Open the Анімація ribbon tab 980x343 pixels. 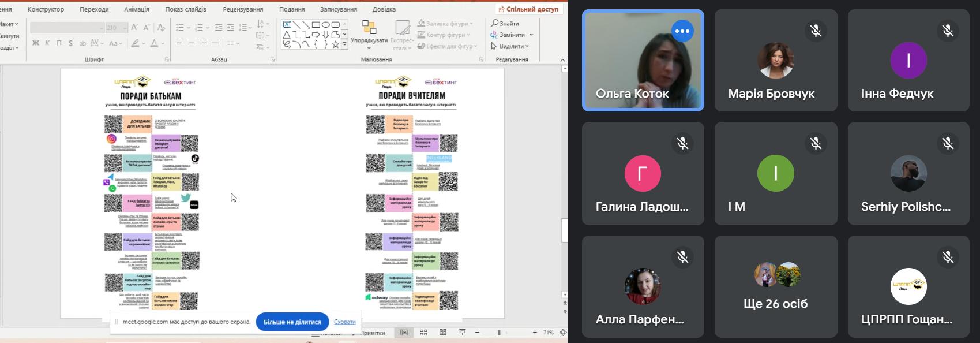click(136, 9)
